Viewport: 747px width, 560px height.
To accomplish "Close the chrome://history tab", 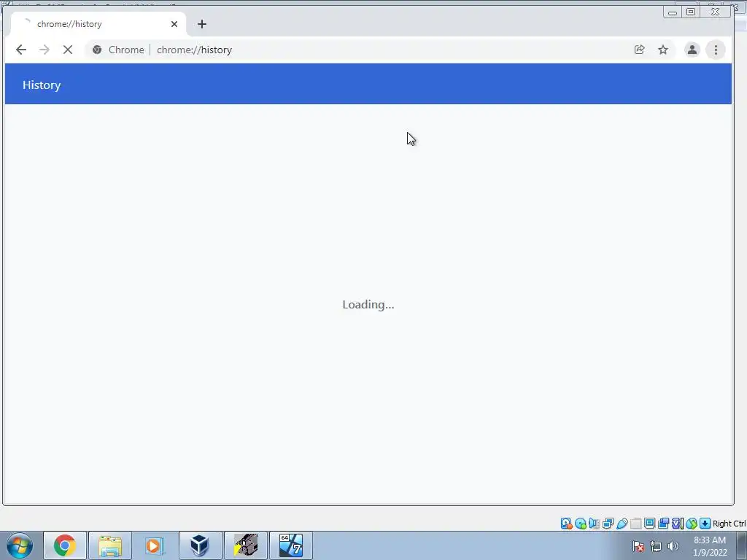I will point(174,24).
